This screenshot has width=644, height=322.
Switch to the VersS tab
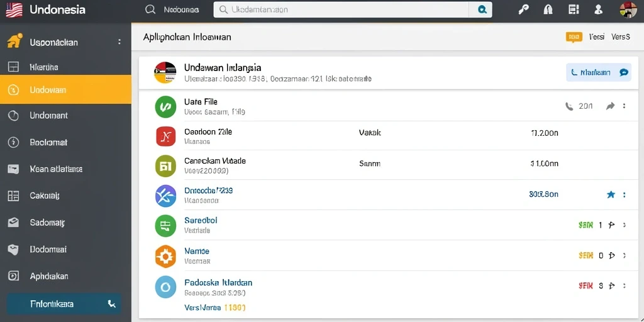click(x=621, y=37)
